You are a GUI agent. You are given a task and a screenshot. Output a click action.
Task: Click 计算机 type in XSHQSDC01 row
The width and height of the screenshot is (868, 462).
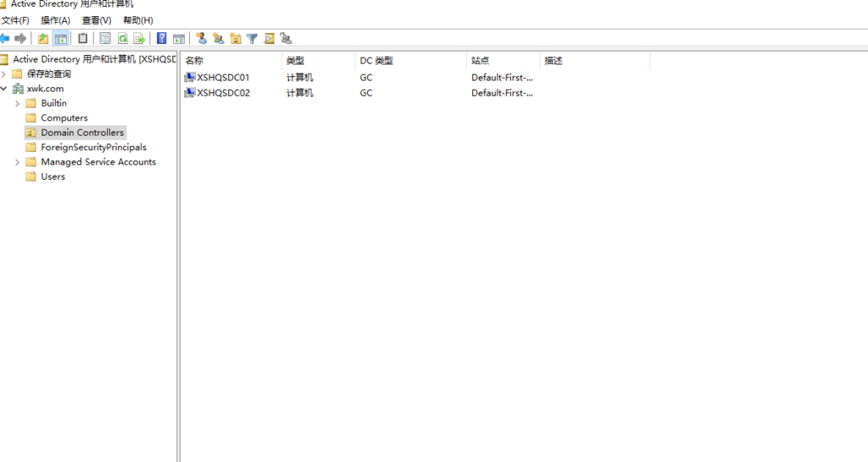pyautogui.click(x=299, y=77)
